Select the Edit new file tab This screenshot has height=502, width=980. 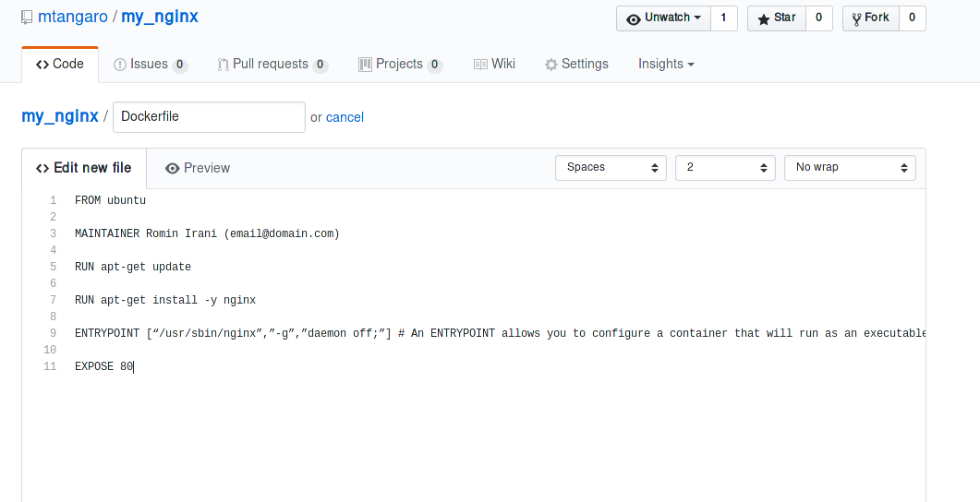point(84,168)
